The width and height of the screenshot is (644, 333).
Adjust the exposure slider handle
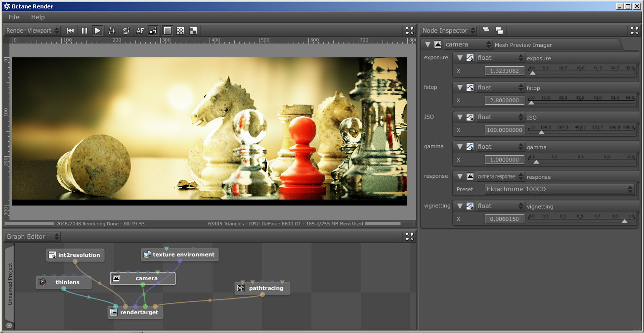[532, 73]
